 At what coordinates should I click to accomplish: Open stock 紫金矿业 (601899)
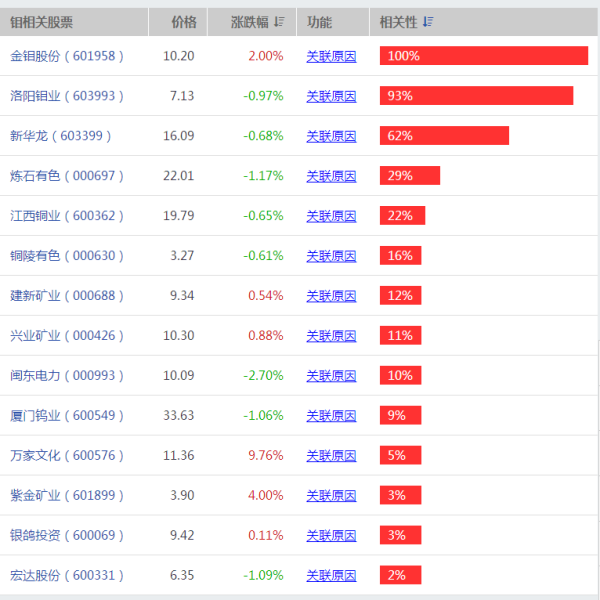pos(67,496)
